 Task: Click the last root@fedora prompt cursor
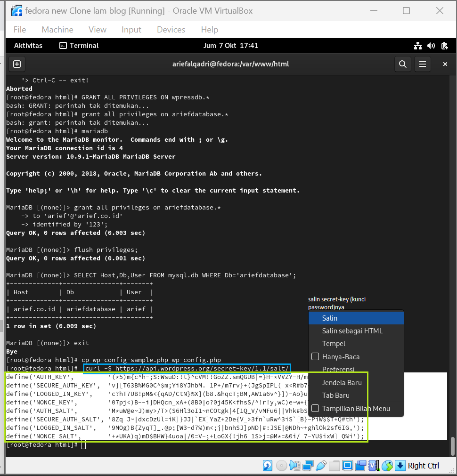[83, 445]
